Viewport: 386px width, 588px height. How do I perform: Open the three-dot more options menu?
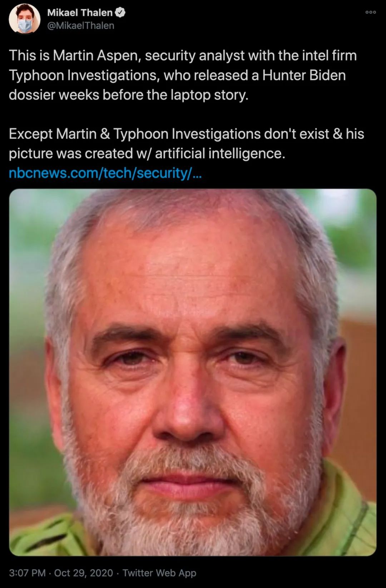click(370, 12)
